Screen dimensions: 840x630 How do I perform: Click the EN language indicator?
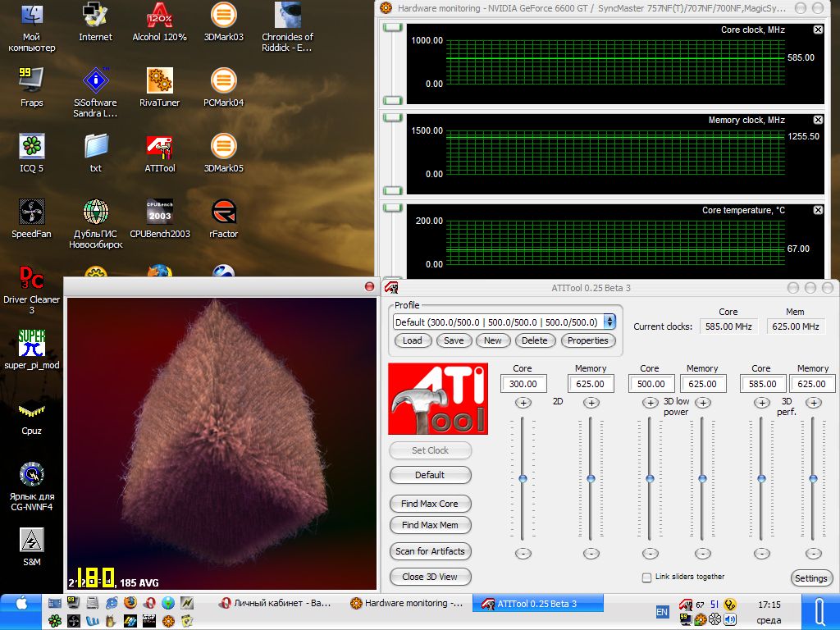[x=662, y=612]
